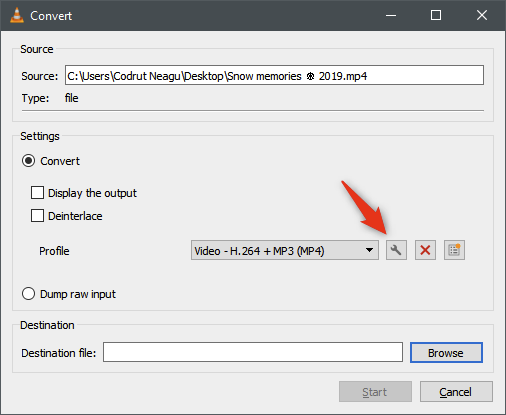Image resolution: width=506 pixels, height=415 pixels.
Task: Select the Convert radio option
Action: click(28, 161)
